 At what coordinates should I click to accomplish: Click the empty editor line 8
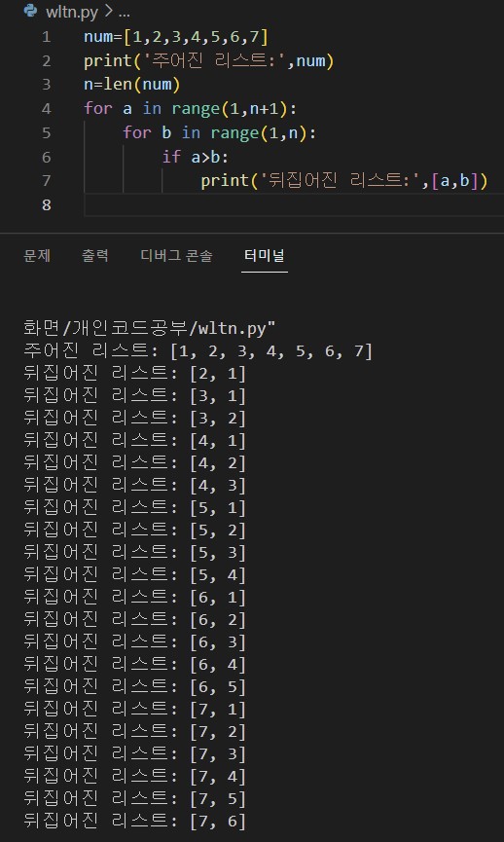coord(294,204)
